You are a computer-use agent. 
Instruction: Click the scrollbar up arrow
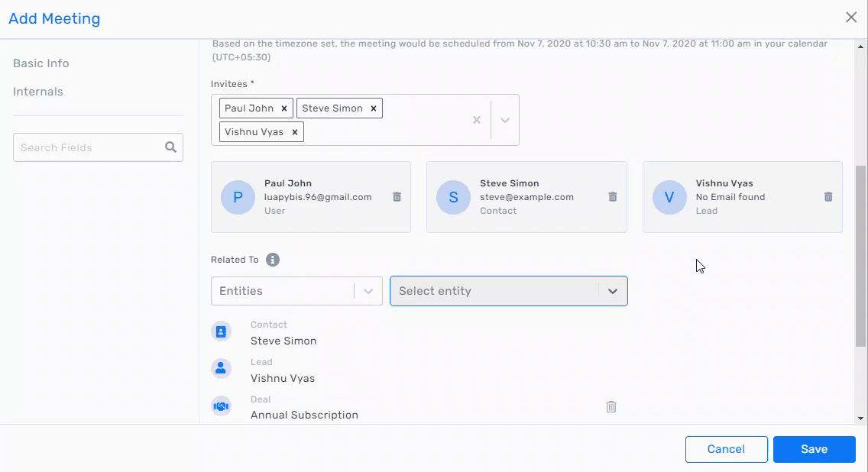860,47
